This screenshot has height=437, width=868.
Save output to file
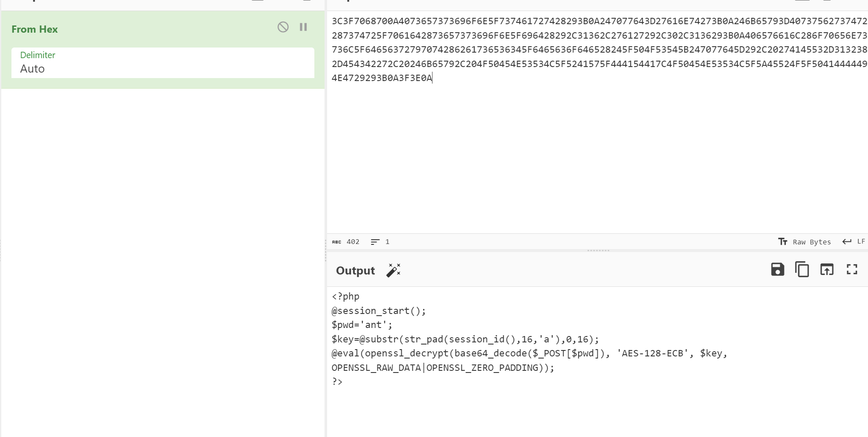[x=777, y=269]
